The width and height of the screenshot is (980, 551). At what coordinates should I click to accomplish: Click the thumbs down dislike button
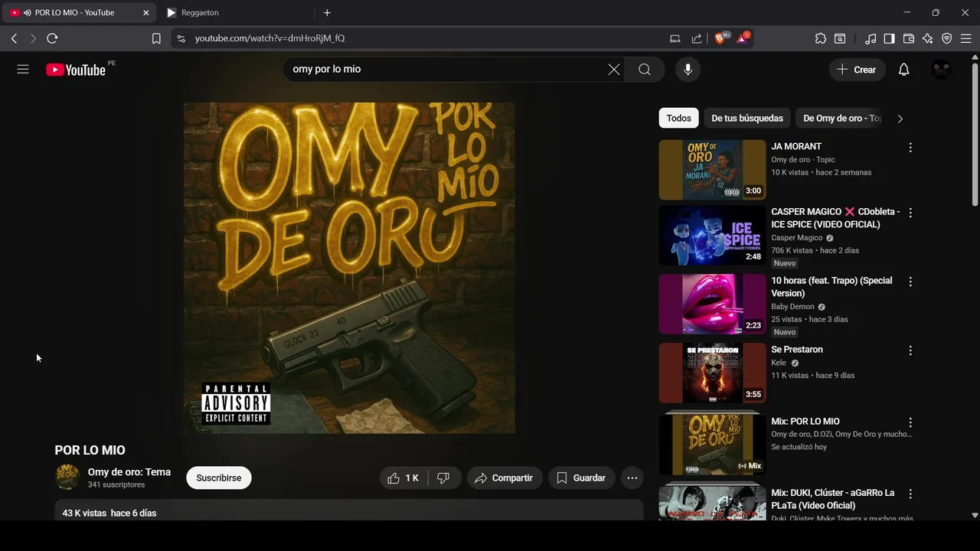click(x=443, y=478)
